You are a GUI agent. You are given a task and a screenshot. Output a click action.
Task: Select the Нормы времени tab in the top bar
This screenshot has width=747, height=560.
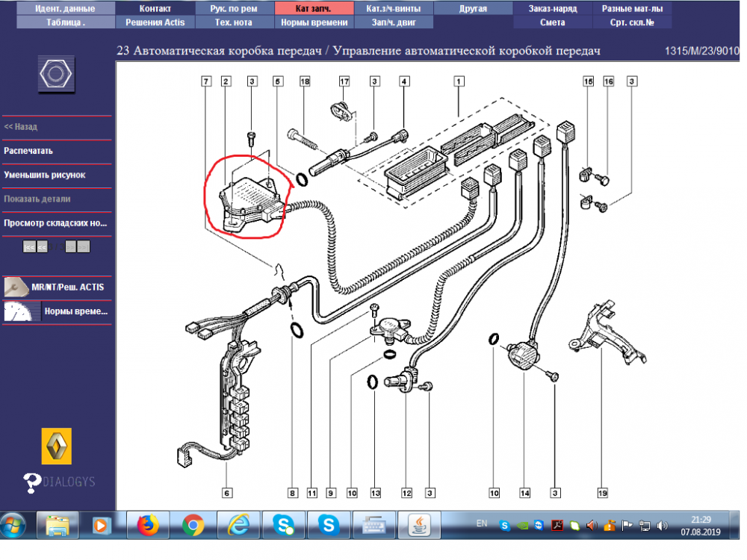click(314, 22)
